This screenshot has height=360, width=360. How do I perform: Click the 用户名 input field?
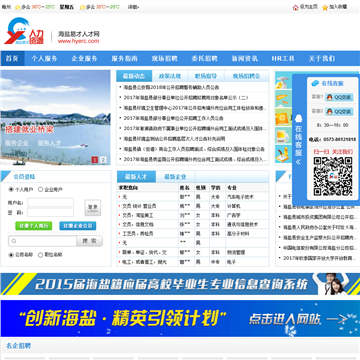tap(51, 203)
